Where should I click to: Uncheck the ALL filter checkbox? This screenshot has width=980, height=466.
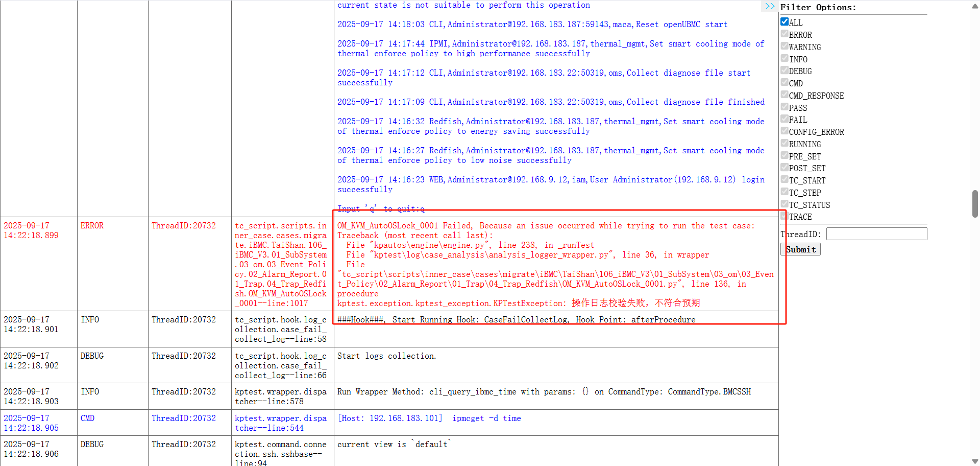tap(785, 22)
